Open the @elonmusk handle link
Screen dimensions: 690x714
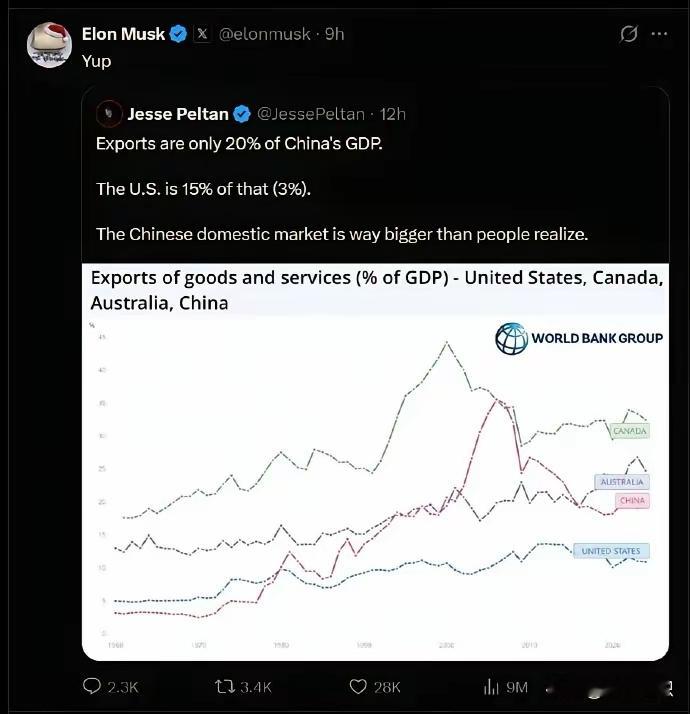(x=264, y=34)
